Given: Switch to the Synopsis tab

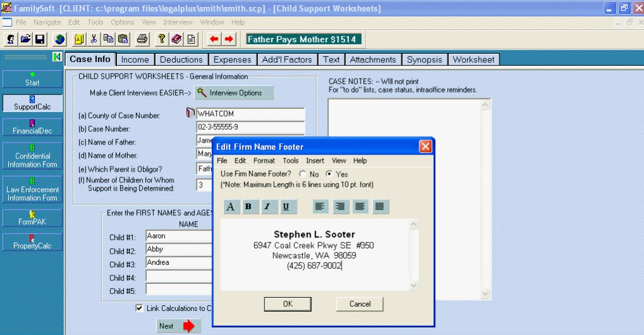Looking at the screenshot, I should tap(424, 60).
